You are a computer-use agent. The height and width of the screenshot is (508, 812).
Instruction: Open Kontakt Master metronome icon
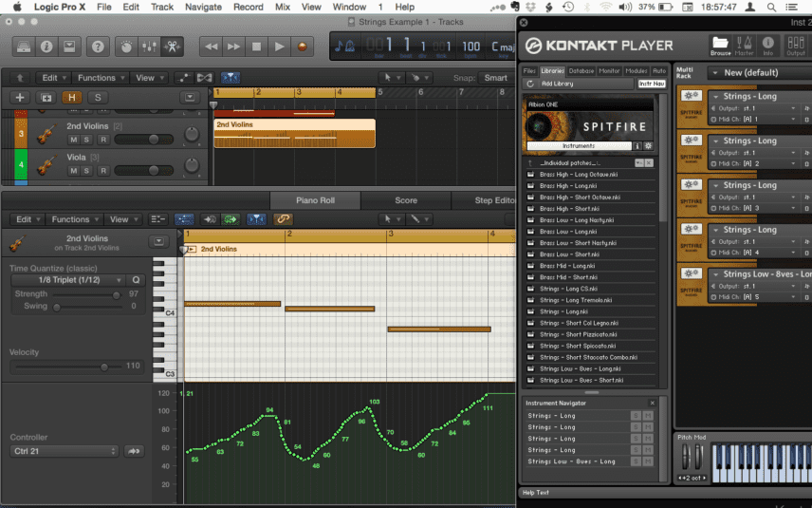coord(744,46)
